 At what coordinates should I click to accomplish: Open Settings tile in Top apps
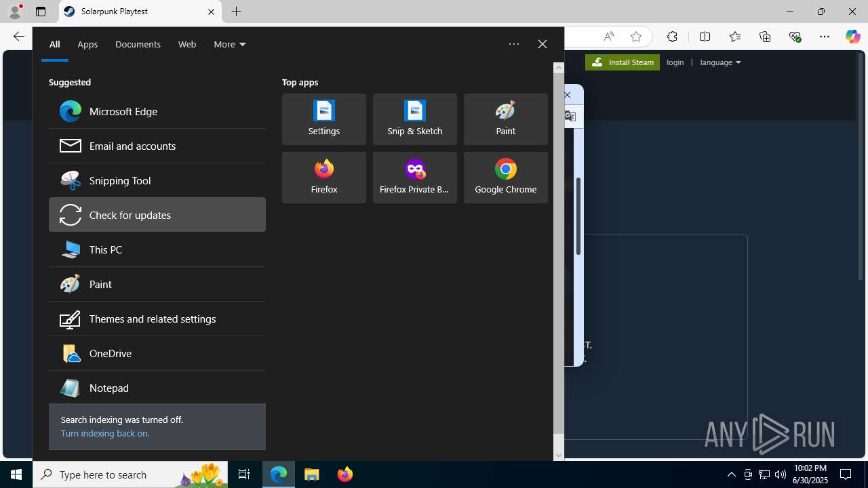tap(324, 119)
